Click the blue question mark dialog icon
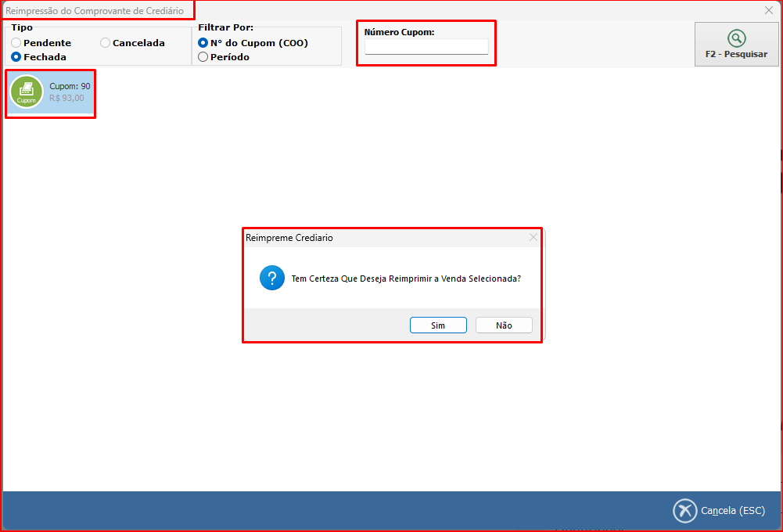 271,278
